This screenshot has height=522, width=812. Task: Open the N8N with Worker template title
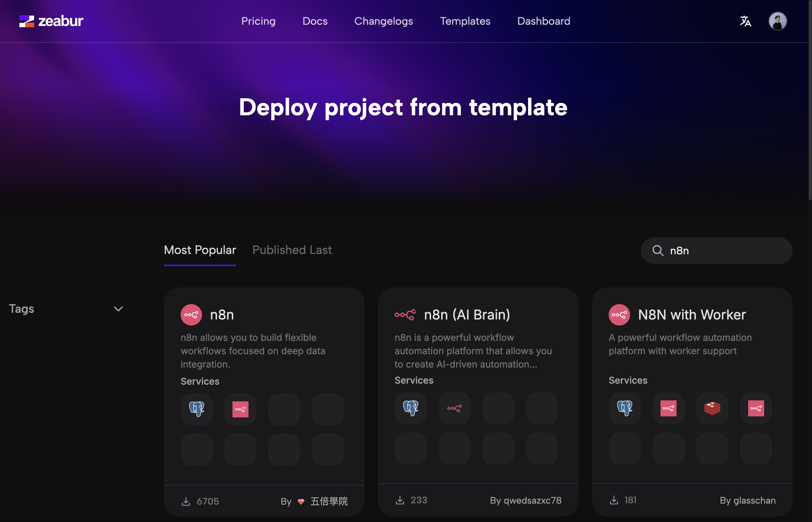(x=692, y=314)
